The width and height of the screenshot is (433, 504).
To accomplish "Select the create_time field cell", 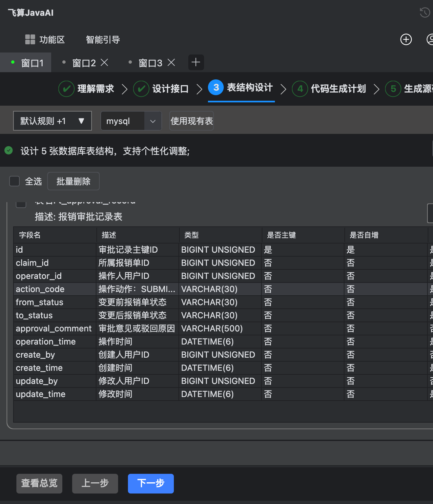I will click(x=55, y=368).
